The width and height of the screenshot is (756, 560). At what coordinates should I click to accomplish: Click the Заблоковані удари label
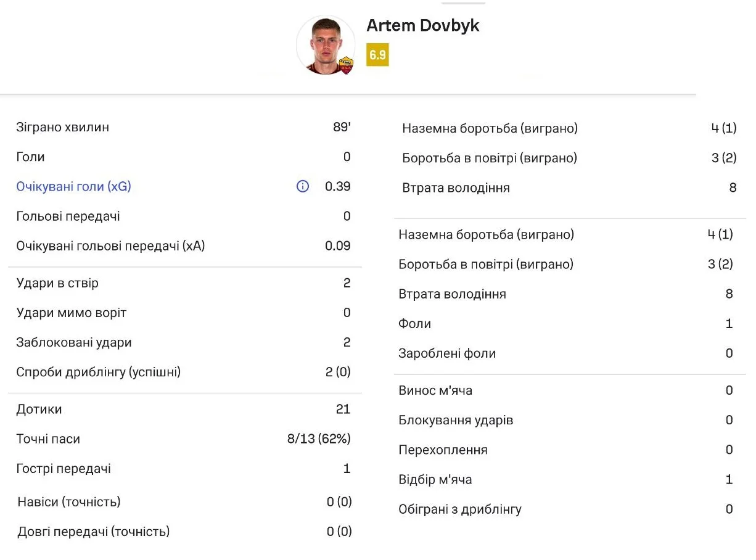tap(74, 342)
